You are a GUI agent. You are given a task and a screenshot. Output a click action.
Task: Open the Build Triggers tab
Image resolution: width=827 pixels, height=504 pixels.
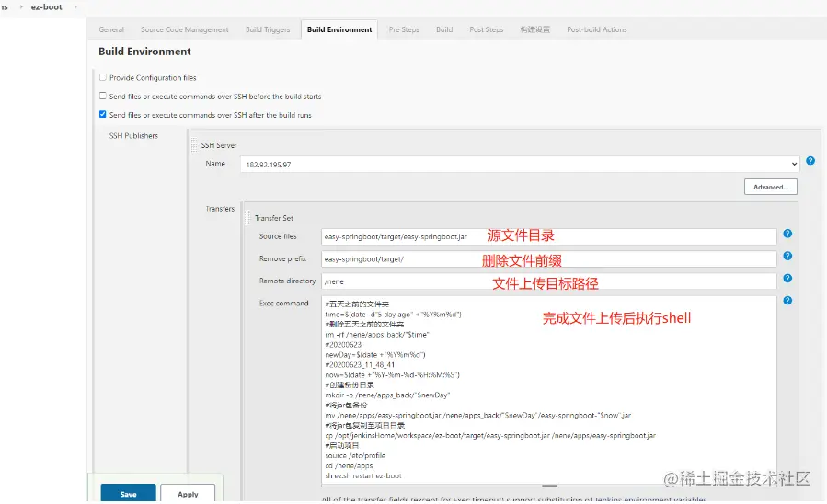coord(268,29)
